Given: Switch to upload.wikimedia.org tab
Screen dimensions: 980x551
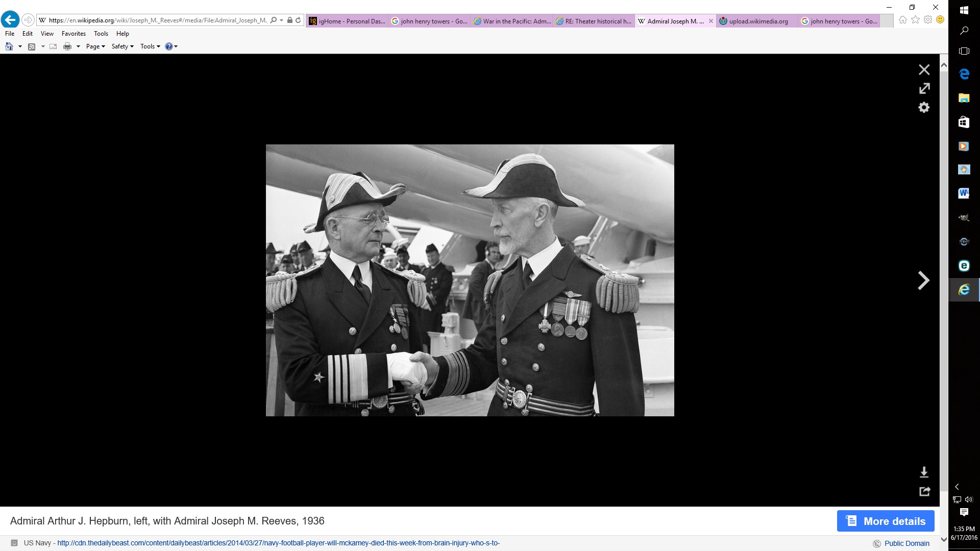Looking at the screenshot, I should coord(757,21).
